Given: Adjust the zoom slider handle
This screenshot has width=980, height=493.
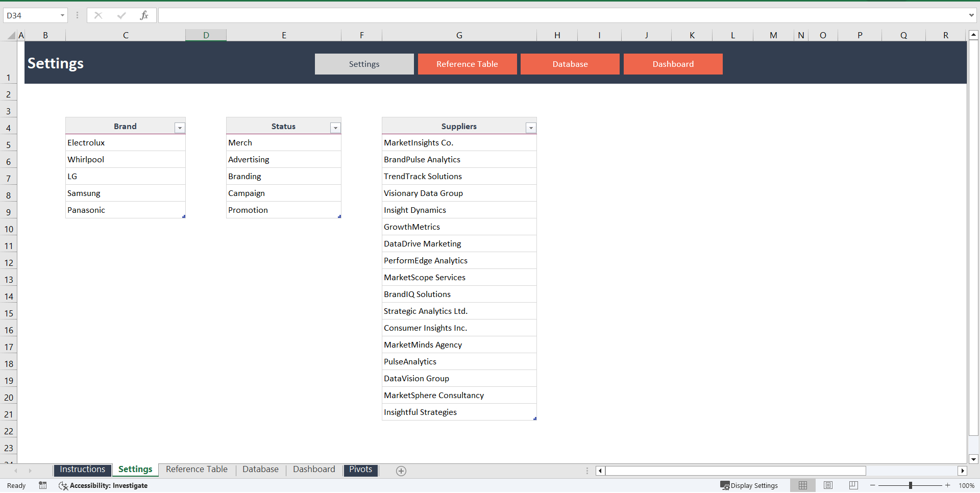Looking at the screenshot, I should tap(911, 485).
